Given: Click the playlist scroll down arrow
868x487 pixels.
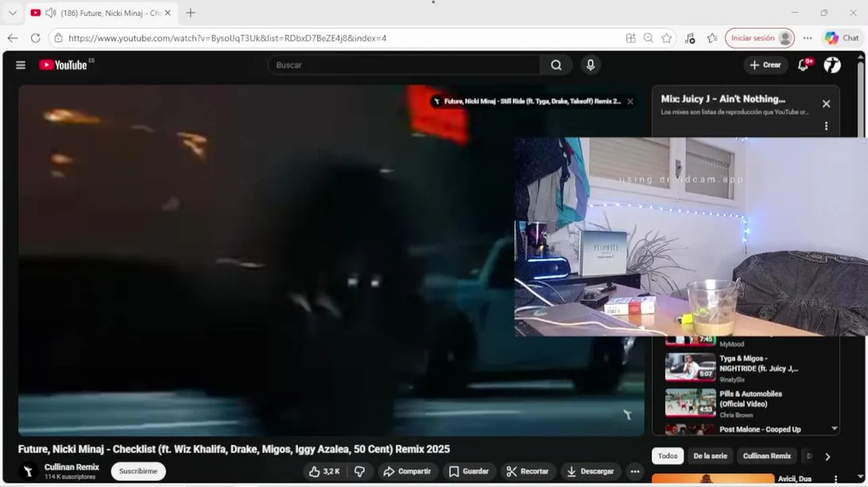Looking at the screenshot, I should 834,428.
